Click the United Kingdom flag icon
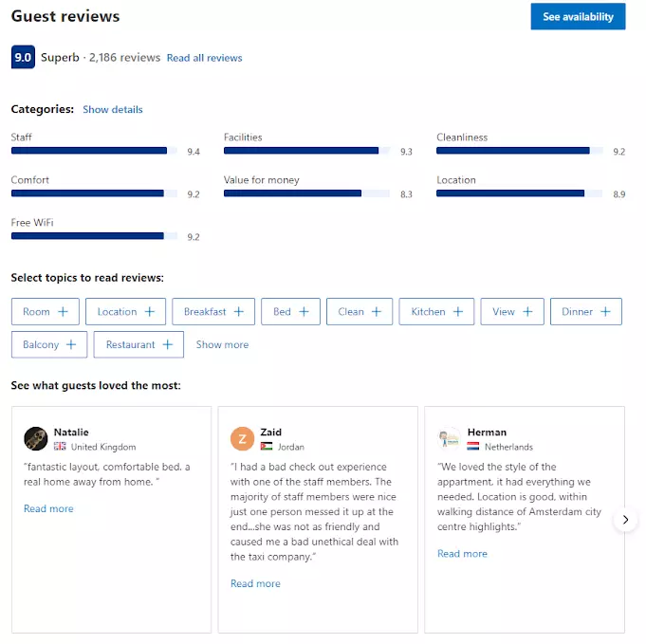646x644 pixels. click(x=60, y=446)
